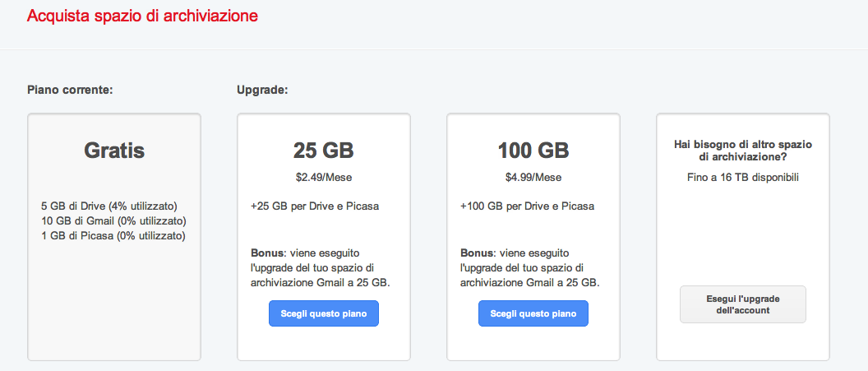
Task: Select the Acquista spazio di archiviazione title
Action: coord(142,16)
